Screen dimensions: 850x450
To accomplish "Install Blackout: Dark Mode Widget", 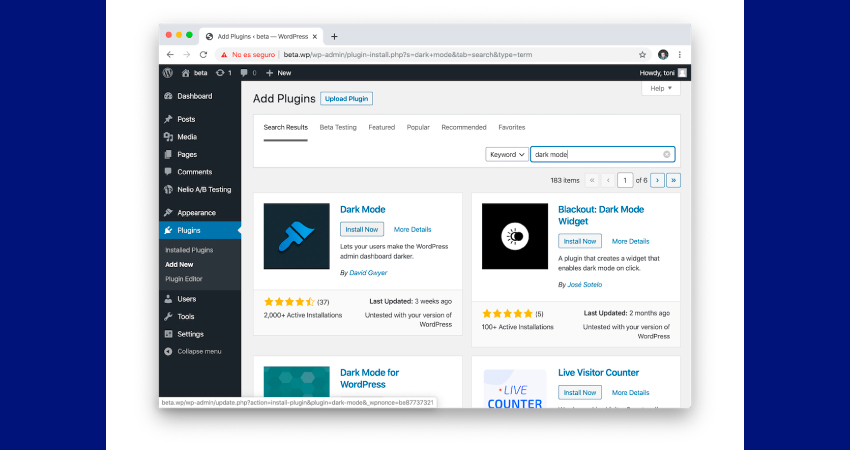I will coord(579,241).
